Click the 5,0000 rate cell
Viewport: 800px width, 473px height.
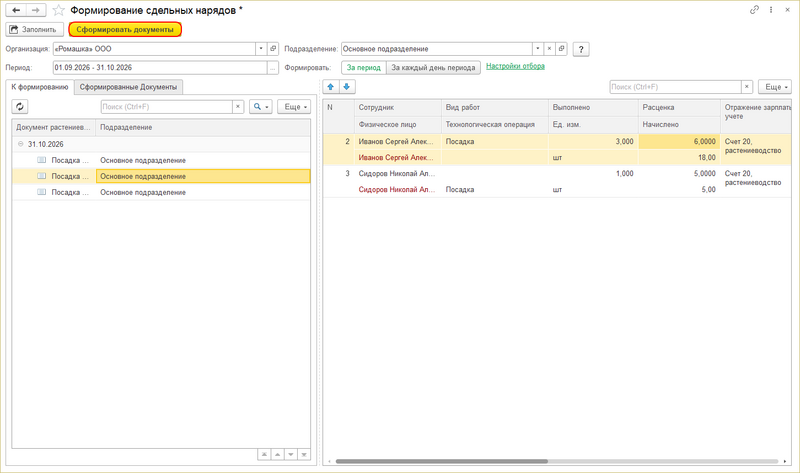pos(679,173)
